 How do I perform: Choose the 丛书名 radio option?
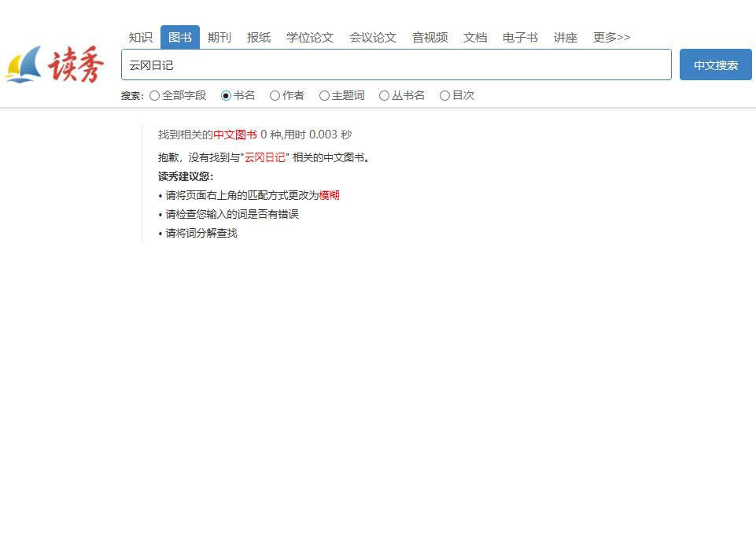(384, 95)
